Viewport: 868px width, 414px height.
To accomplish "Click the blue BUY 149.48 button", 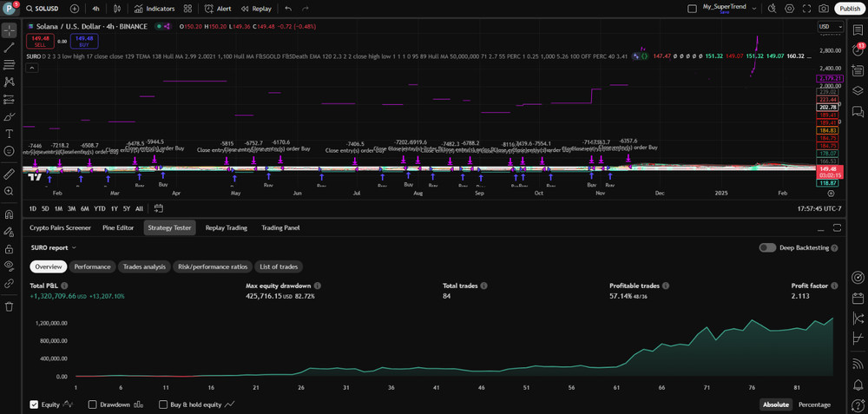I will click(85, 41).
